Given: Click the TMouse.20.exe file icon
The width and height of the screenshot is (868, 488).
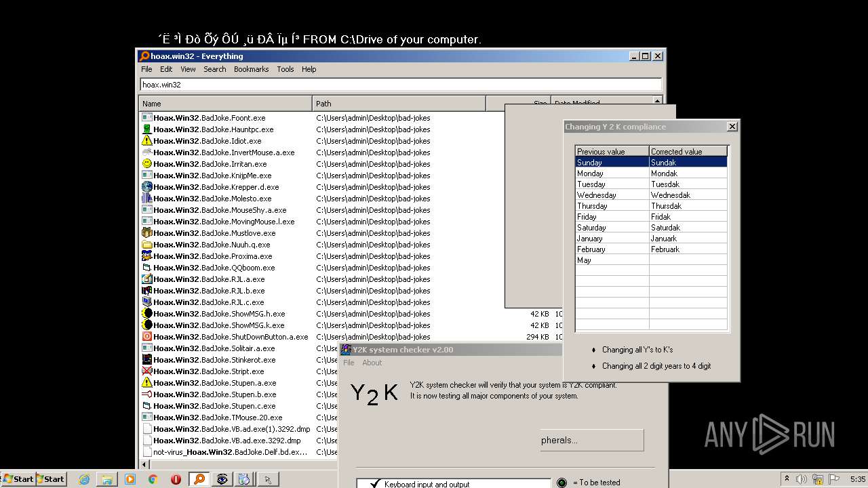Looking at the screenshot, I should 146,417.
